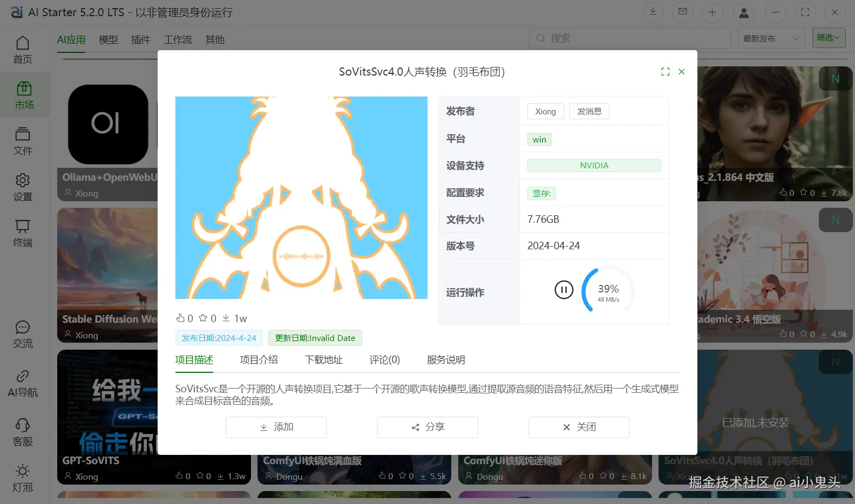Switch to the 项目描述 tab
This screenshot has width=855, height=504.
194,360
